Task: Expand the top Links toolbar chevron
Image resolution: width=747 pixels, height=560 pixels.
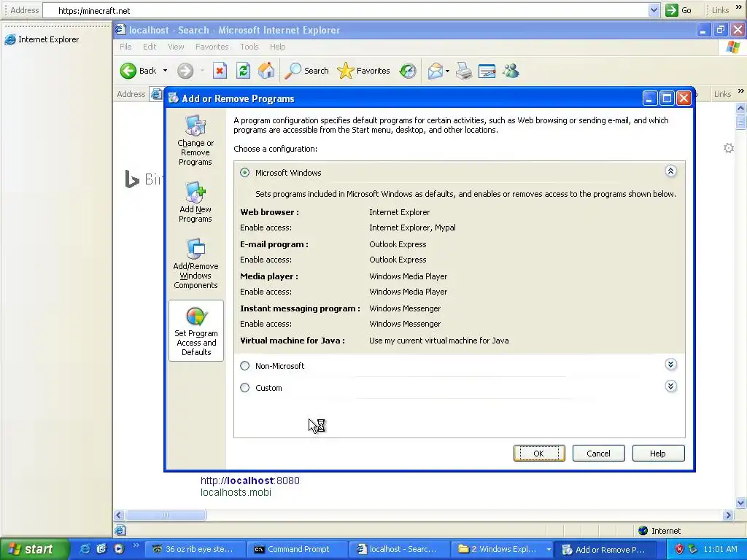Action: [739, 7]
